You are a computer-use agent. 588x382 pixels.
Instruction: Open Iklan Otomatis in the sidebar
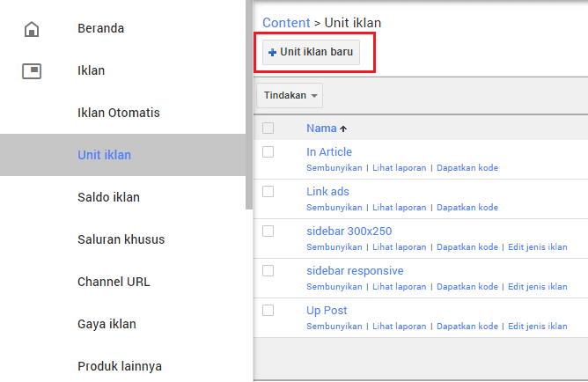coord(118,114)
